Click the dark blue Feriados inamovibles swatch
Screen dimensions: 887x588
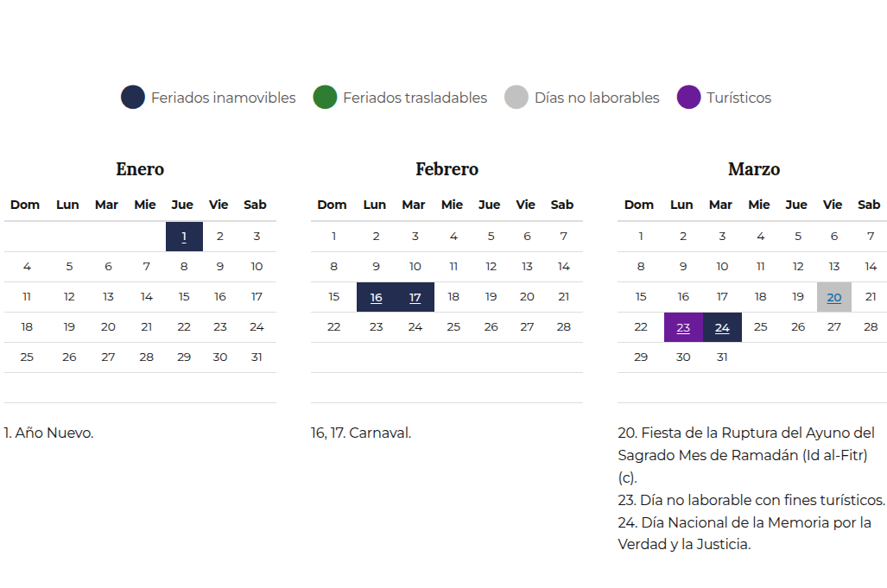[x=133, y=98]
